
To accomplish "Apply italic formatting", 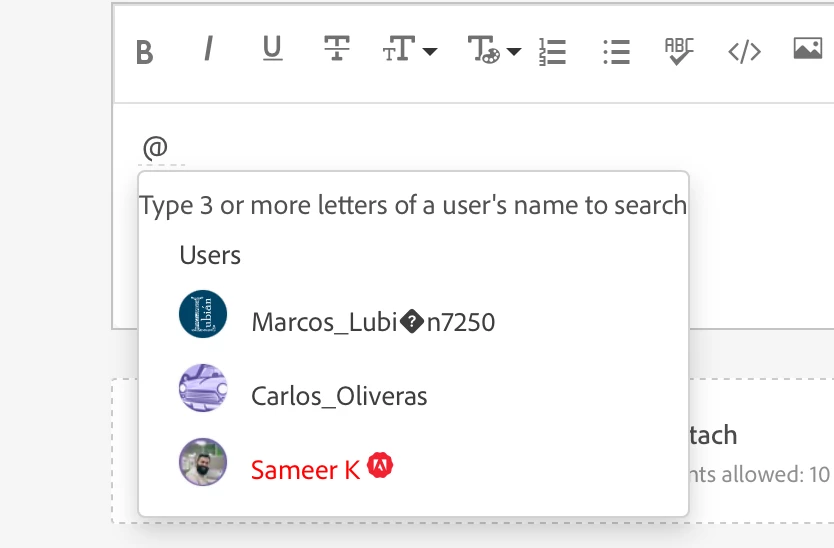I will 208,49.
